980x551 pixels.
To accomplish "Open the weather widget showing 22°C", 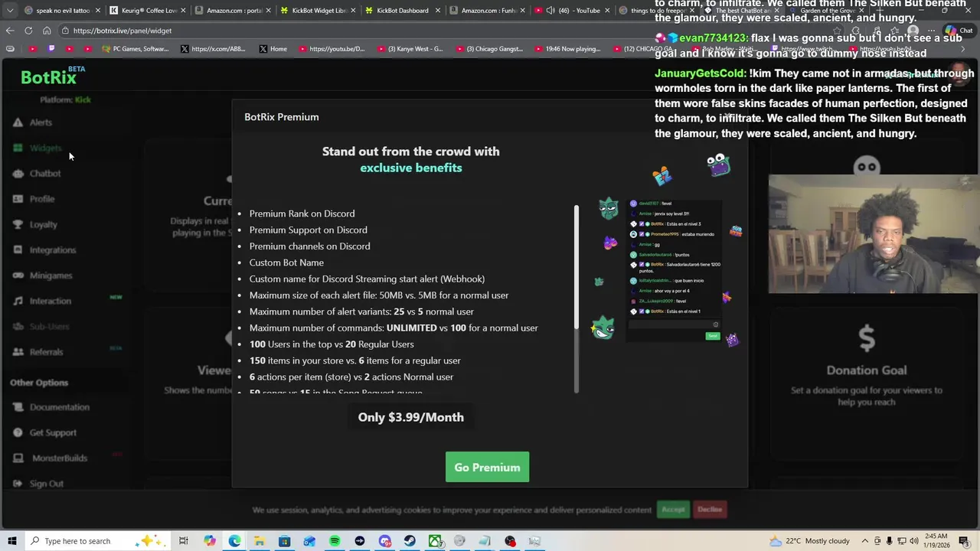I will 810,541.
